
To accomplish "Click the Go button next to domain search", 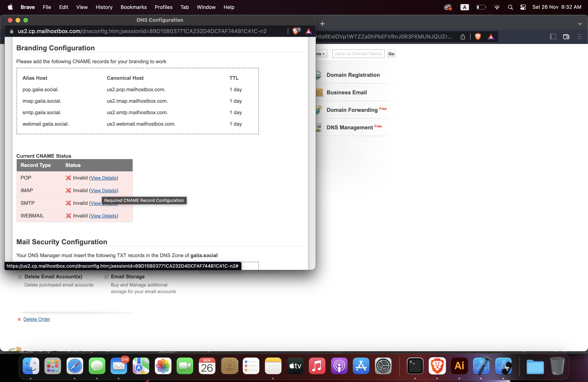I will click(x=391, y=54).
